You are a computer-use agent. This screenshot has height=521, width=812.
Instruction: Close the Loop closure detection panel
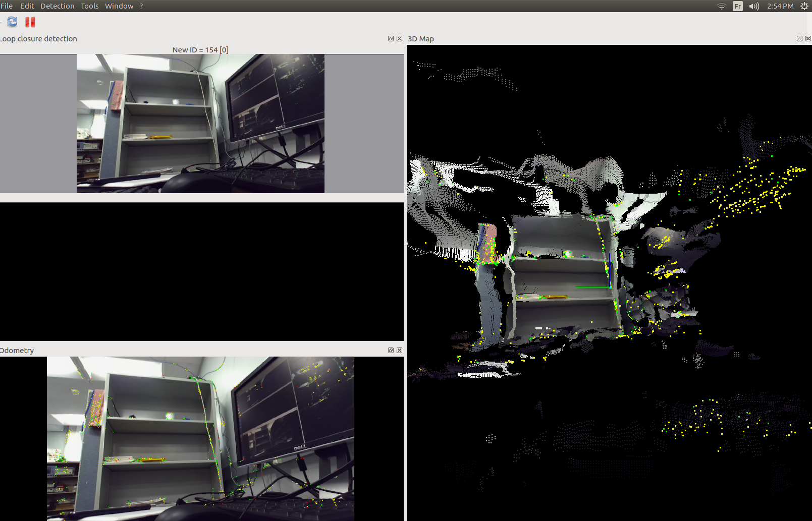(399, 39)
